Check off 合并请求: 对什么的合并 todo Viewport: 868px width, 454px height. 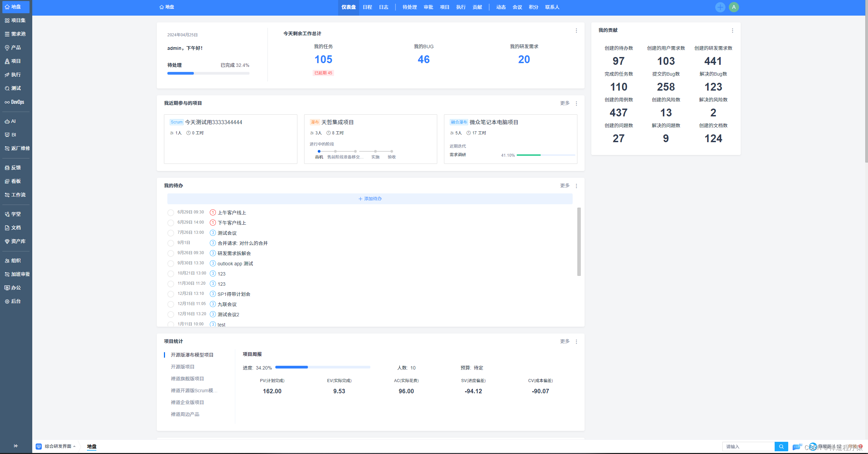pyautogui.click(x=171, y=243)
